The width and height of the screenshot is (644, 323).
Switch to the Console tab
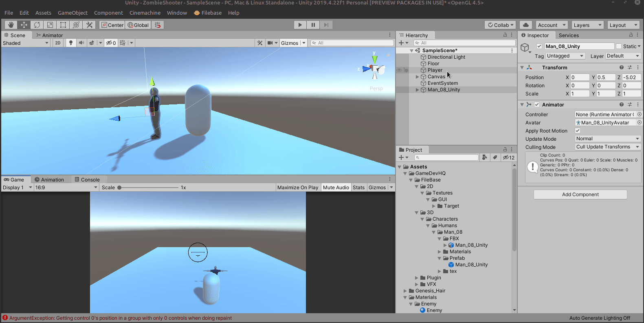(x=87, y=179)
